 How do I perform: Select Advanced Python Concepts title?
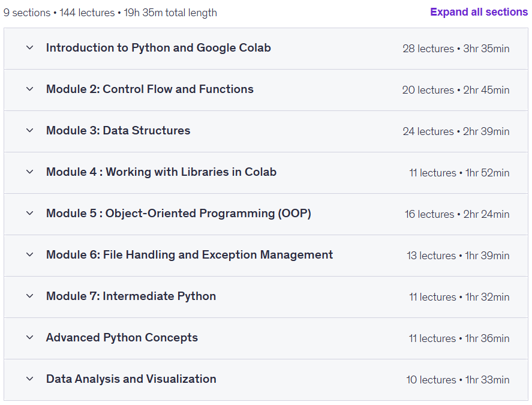click(x=122, y=338)
